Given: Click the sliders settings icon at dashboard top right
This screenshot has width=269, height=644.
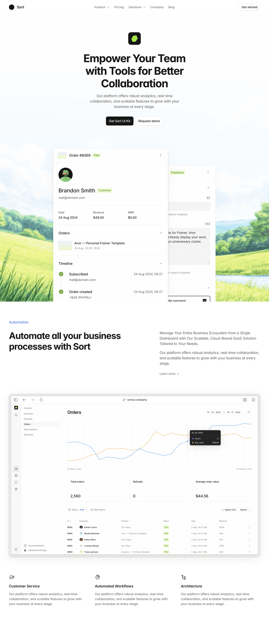Looking at the screenshot, I should pyautogui.click(x=245, y=400).
